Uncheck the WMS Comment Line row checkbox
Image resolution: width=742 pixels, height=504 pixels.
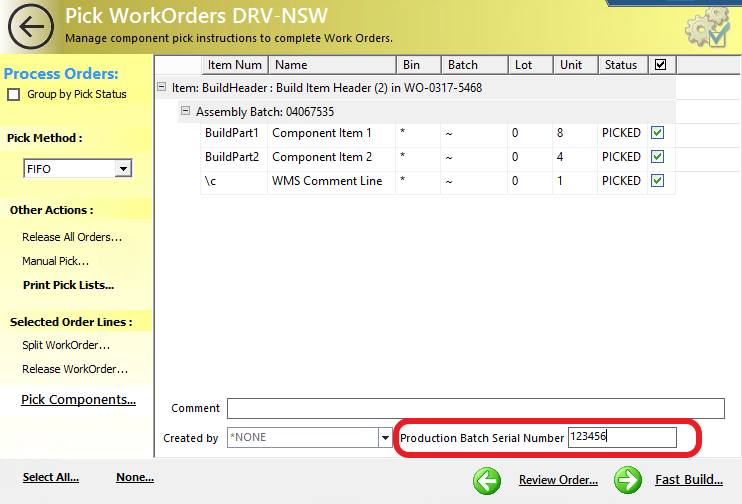tap(657, 180)
